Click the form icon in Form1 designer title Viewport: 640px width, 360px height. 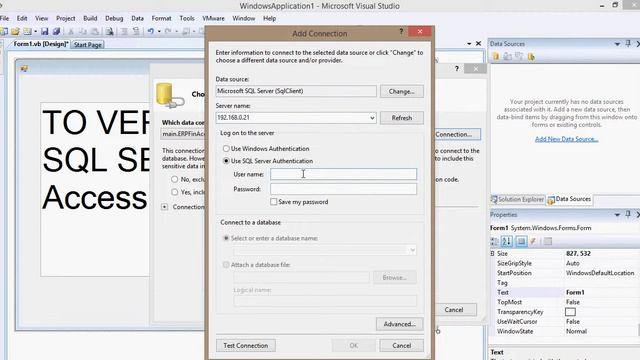(x=24, y=69)
